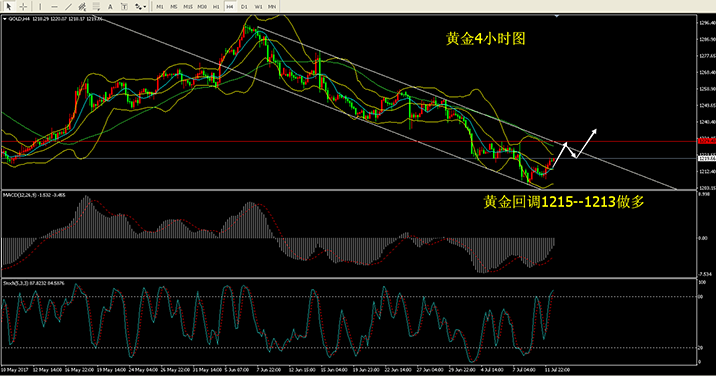The width and height of the screenshot is (716, 376).
Task: Click the 100 level on Stochastic scale
Action: [702, 282]
